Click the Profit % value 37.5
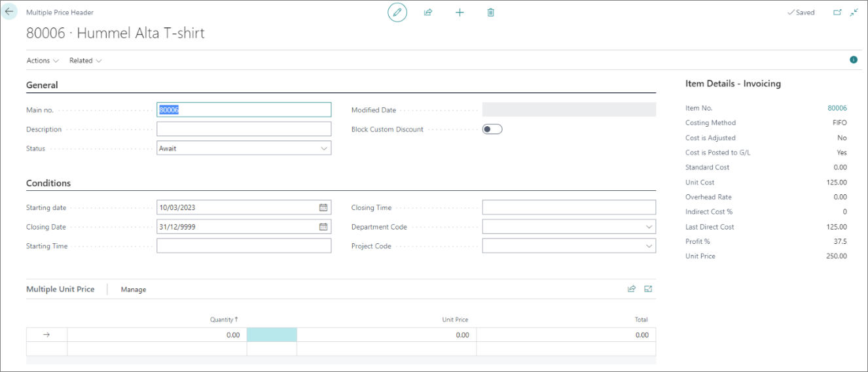Image resolution: width=868 pixels, height=372 pixels. [841, 241]
